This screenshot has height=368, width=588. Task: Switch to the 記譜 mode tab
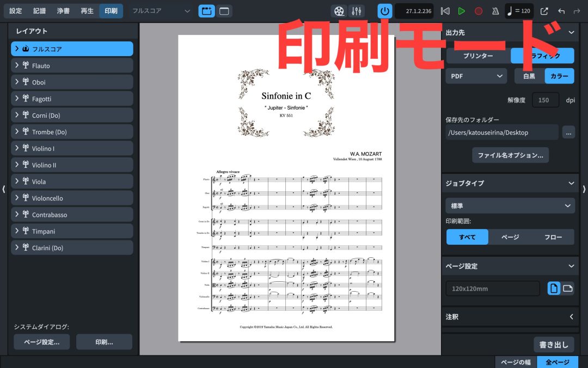(39, 11)
